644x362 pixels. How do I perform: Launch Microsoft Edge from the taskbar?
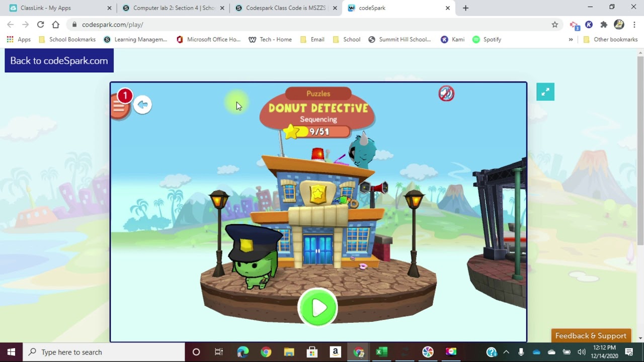pos(243,352)
